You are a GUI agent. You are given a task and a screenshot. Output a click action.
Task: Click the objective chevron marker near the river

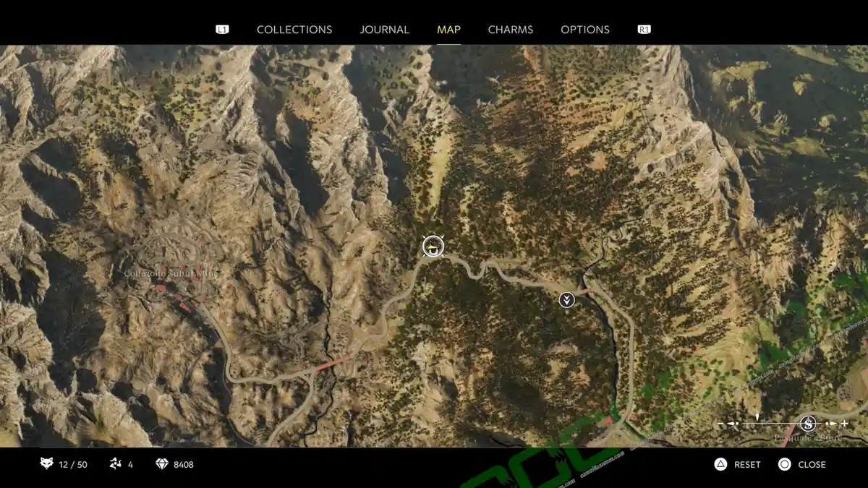[567, 299]
